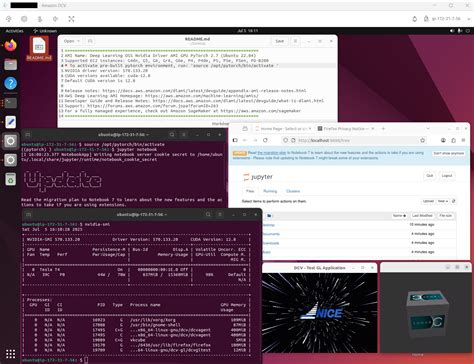Show Applications grid in the dock
The width and height of the screenshot is (474, 364).
pos(11,354)
